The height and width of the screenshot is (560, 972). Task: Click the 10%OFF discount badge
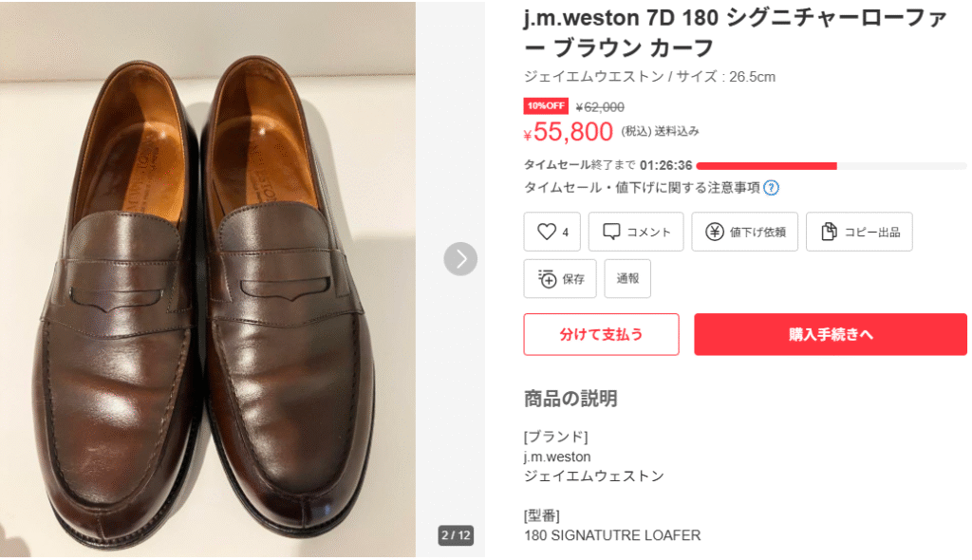coord(546,106)
